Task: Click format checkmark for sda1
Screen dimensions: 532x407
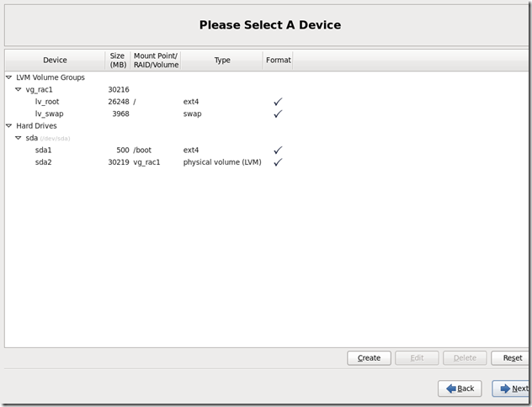Action: [278, 150]
